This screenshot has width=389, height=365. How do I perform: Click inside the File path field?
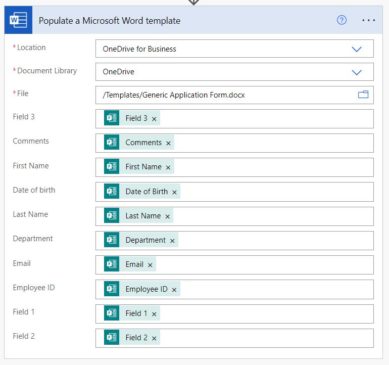tap(234, 95)
